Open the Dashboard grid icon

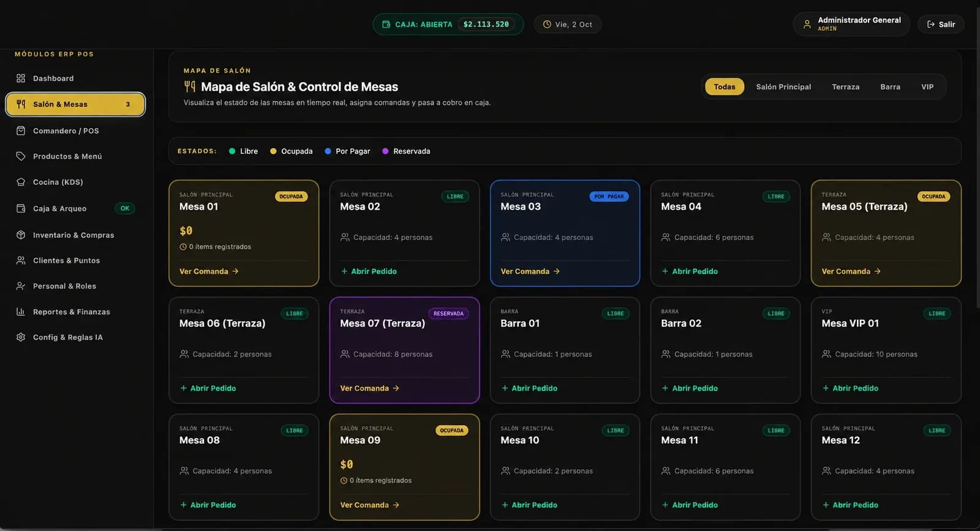(21, 78)
